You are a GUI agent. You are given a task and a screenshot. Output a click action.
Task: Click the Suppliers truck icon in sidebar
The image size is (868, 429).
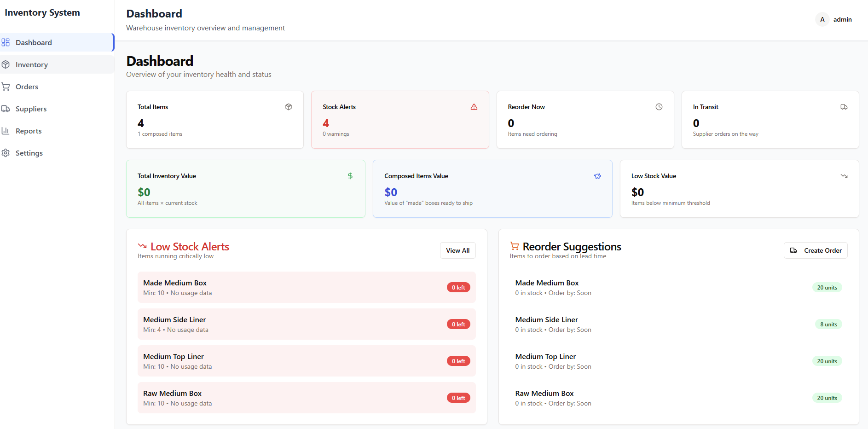pos(6,109)
